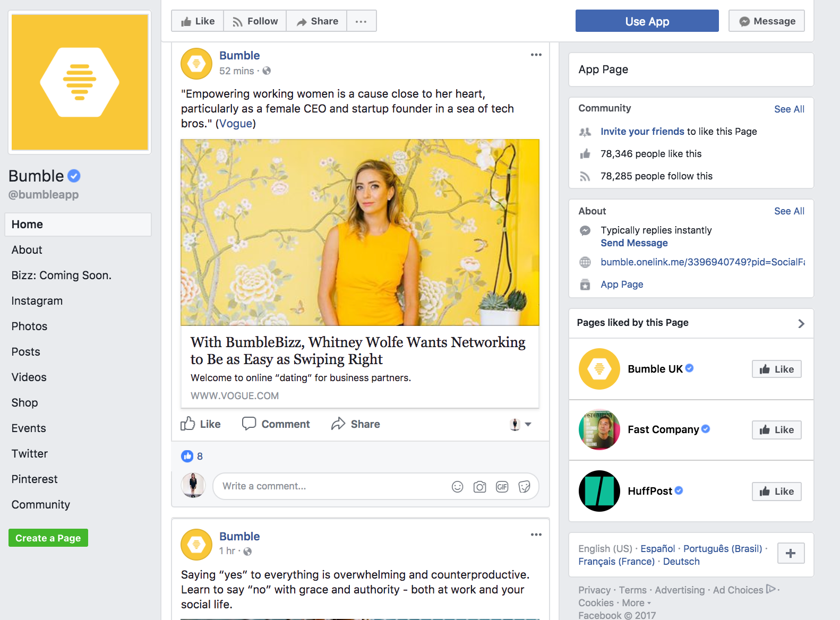This screenshot has width=840, height=620.
Task: Click Invite your friends link
Action: (642, 132)
